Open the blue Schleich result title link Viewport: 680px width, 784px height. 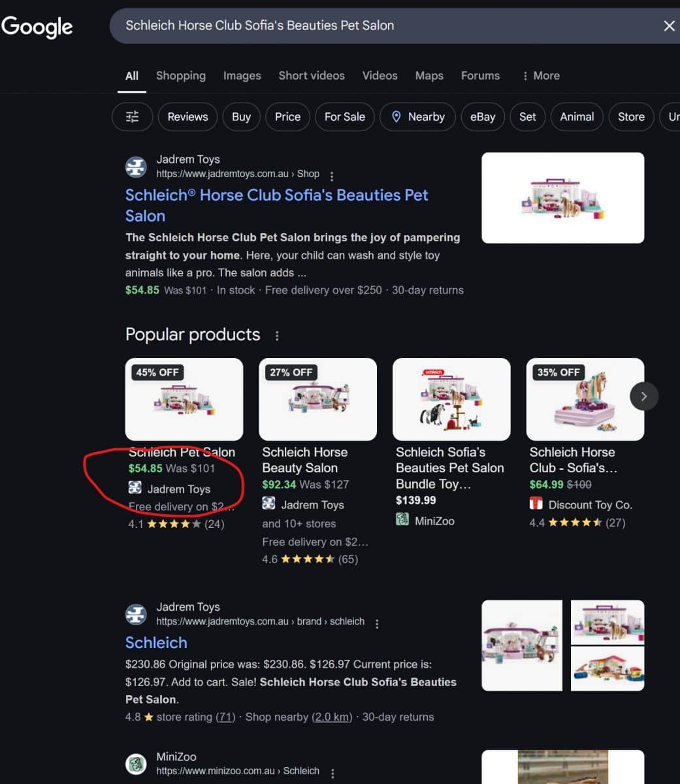(x=156, y=643)
